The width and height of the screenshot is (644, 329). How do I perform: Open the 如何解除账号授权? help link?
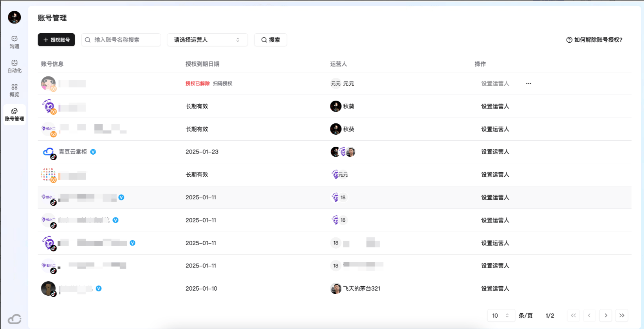point(594,40)
